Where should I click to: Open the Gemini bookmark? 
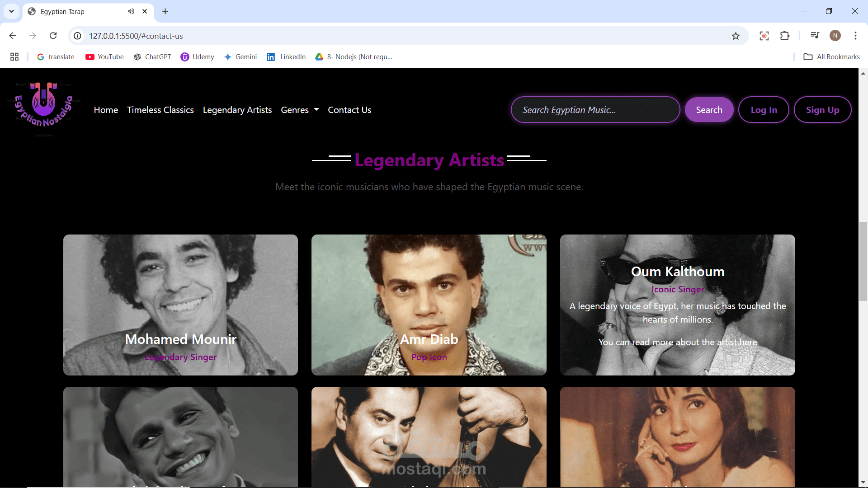click(x=241, y=56)
